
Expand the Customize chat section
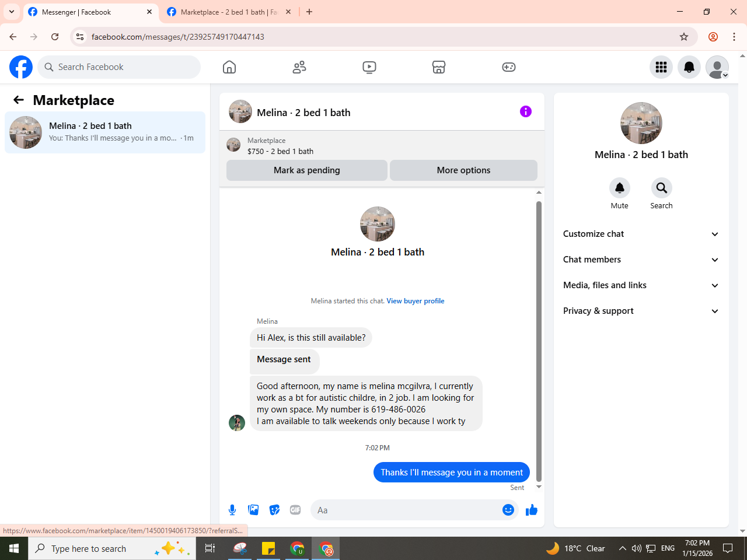point(641,234)
